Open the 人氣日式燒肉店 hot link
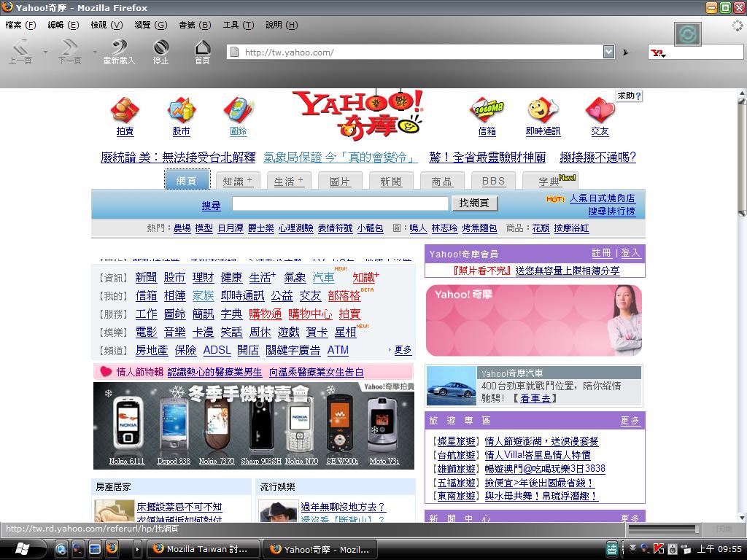Image resolution: width=747 pixels, height=560 pixels. coord(602,198)
